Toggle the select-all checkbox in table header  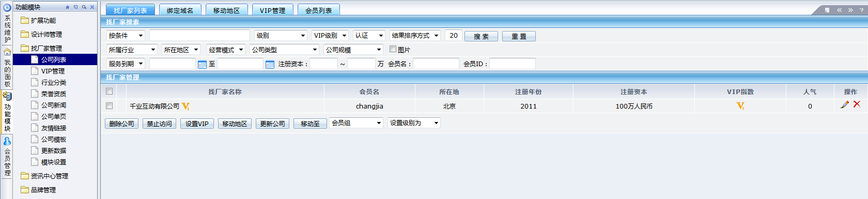(109, 91)
